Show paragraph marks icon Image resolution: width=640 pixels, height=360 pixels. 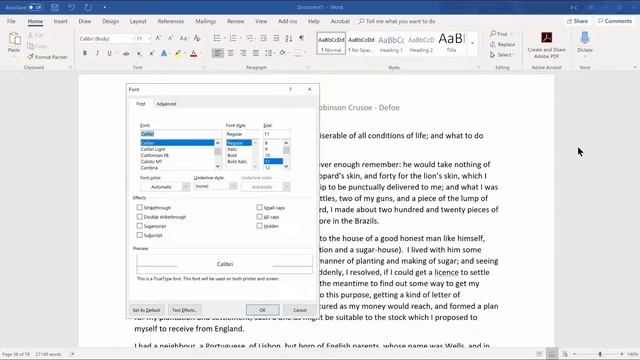click(301, 38)
